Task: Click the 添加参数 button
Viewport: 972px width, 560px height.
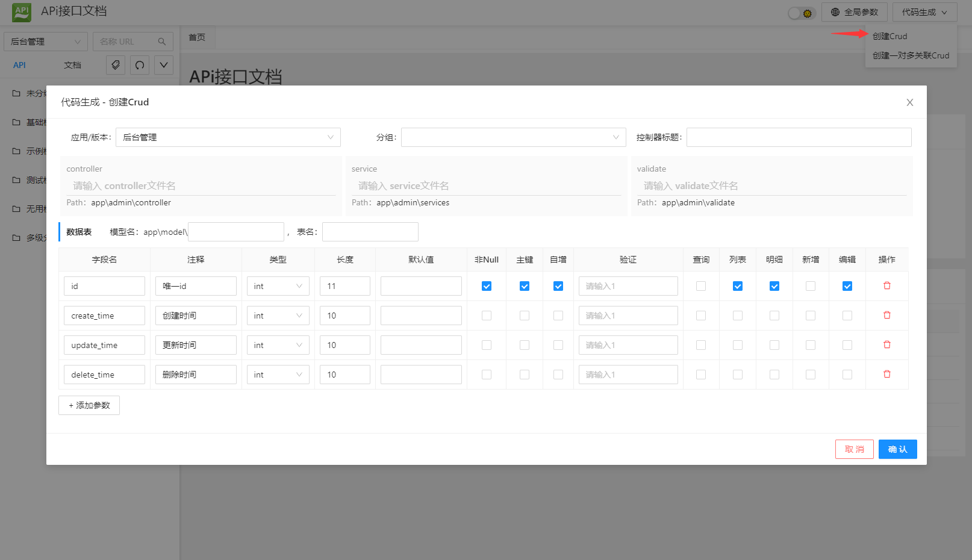Action: point(89,405)
